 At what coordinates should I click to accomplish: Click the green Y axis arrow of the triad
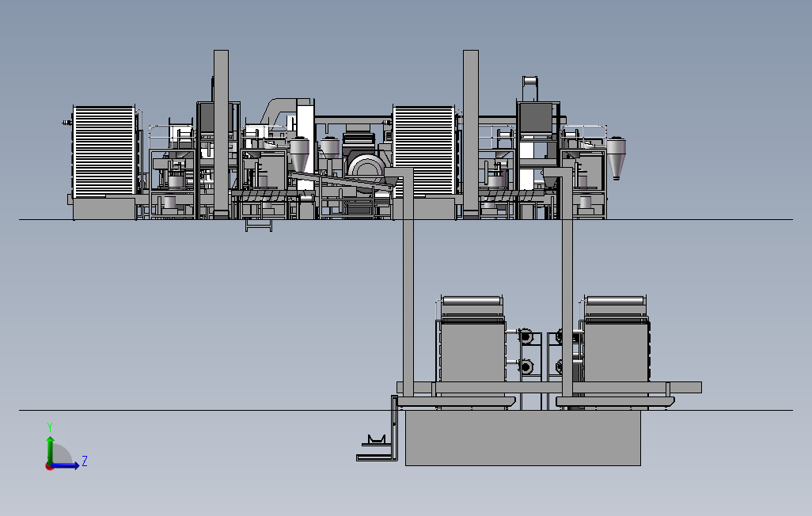pyautogui.click(x=50, y=450)
